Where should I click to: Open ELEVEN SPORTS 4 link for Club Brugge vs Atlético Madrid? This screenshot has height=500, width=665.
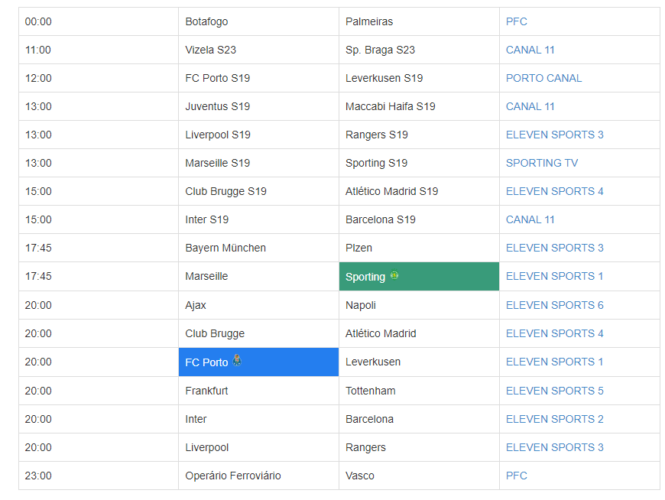tap(554, 334)
